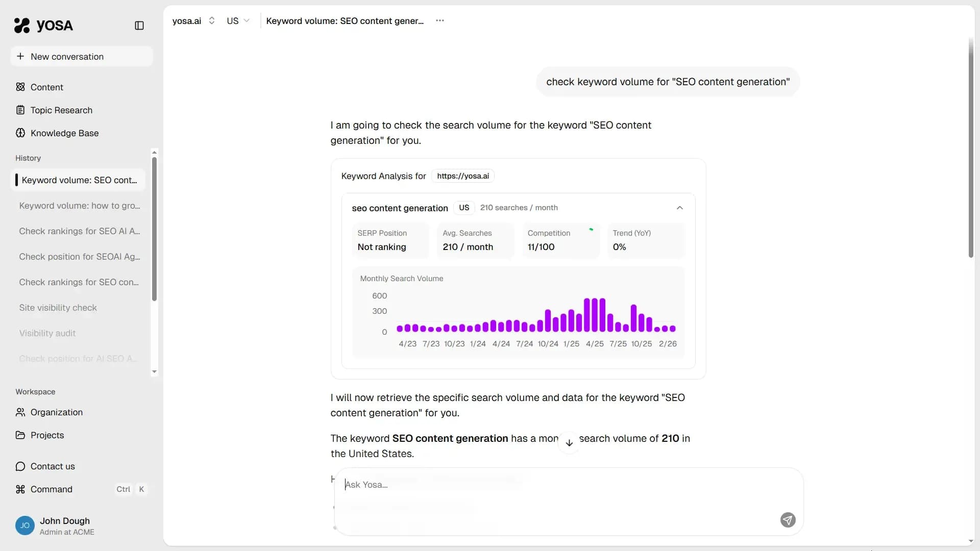The height and width of the screenshot is (551, 980).
Task: Click the history list scroll up arrow
Action: pos(154,152)
